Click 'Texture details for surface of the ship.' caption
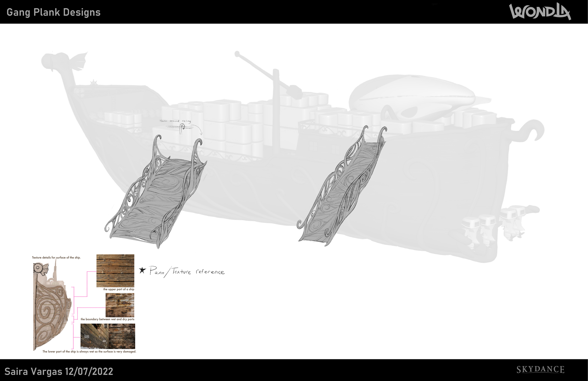The height and width of the screenshot is (381, 588). tap(56, 258)
